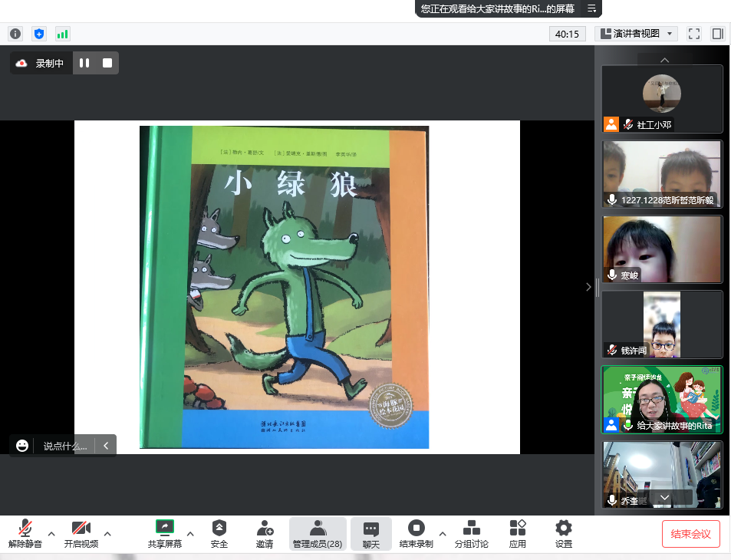Pause the cloud recording
The height and width of the screenshot is (560, 731).
click(84, 63)
